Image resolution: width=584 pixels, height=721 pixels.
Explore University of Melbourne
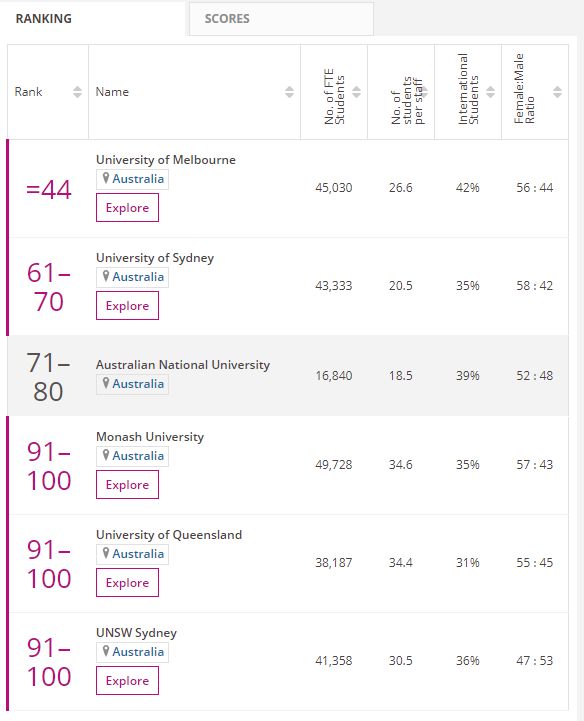click(x=127, y=207)
